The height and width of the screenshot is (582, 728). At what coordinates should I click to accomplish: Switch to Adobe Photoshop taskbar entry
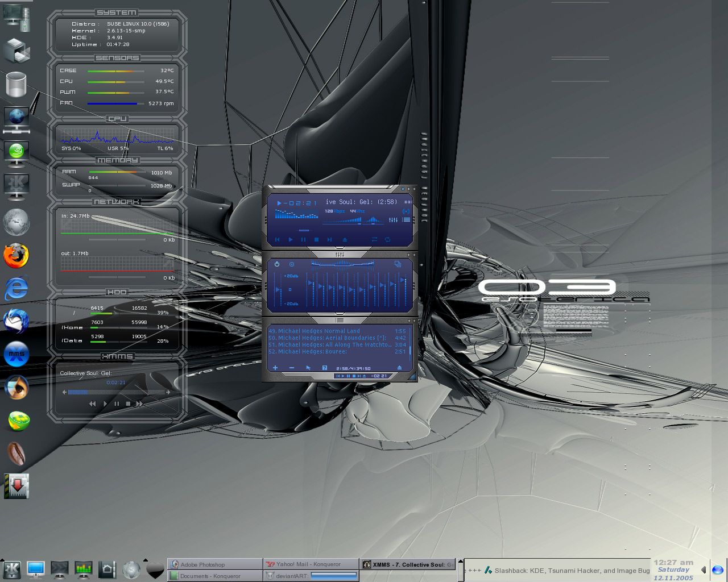215,564
